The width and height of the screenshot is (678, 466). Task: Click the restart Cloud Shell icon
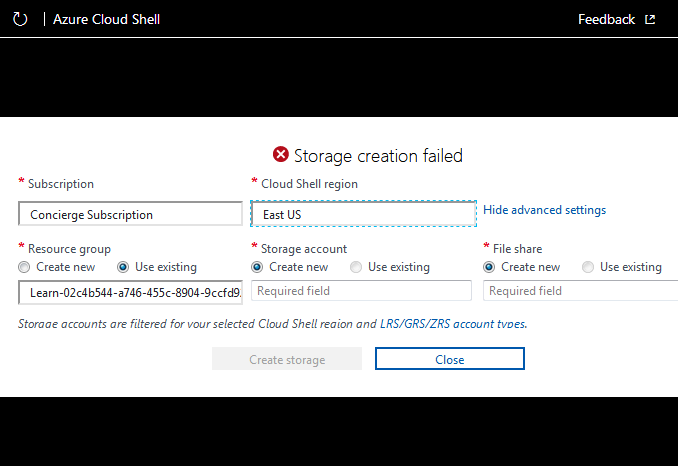[x=20, y=19]
